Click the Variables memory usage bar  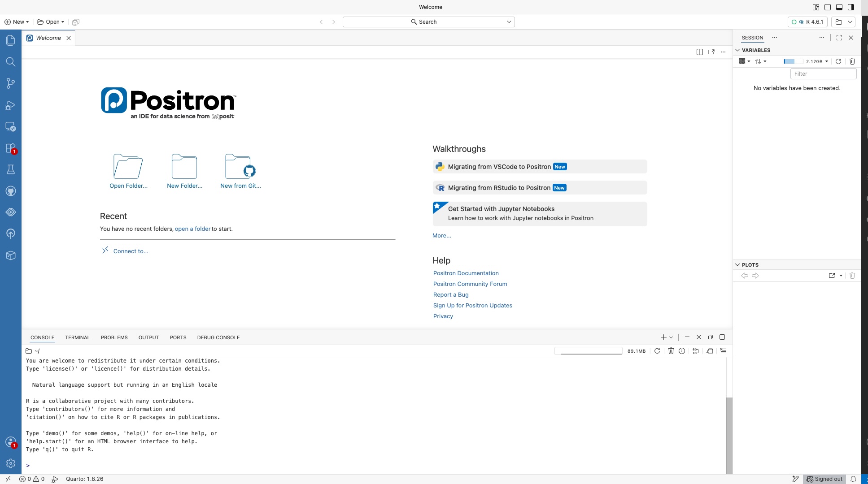click(x=793, y=61)
